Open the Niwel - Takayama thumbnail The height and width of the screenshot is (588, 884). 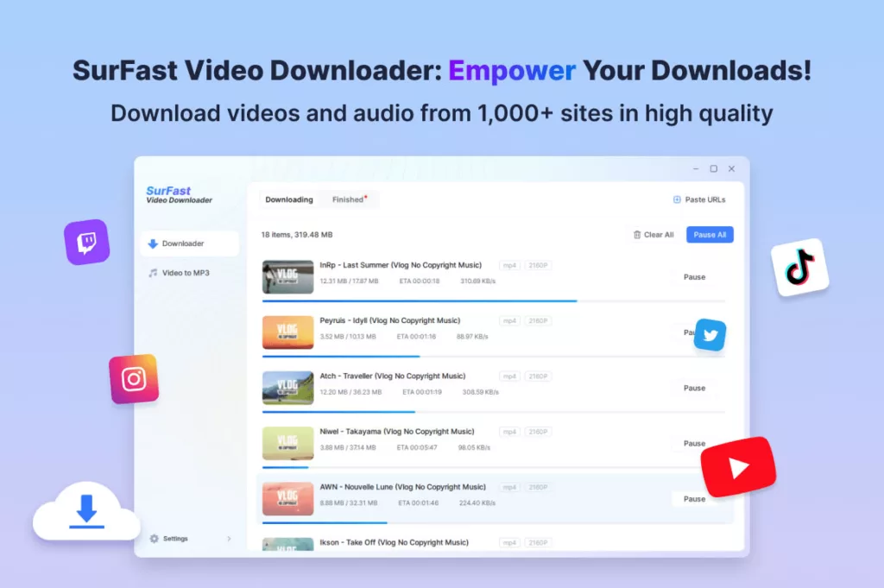point(287,443)
